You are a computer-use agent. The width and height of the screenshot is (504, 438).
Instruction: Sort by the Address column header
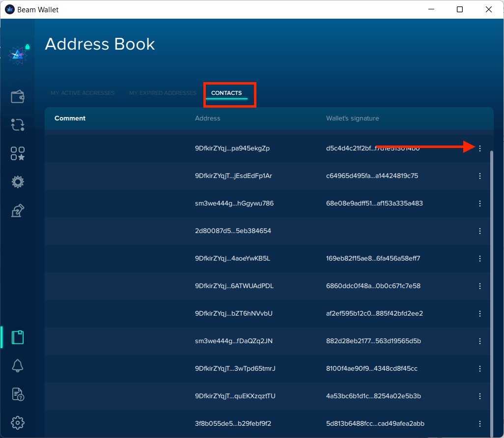(207, 118)
